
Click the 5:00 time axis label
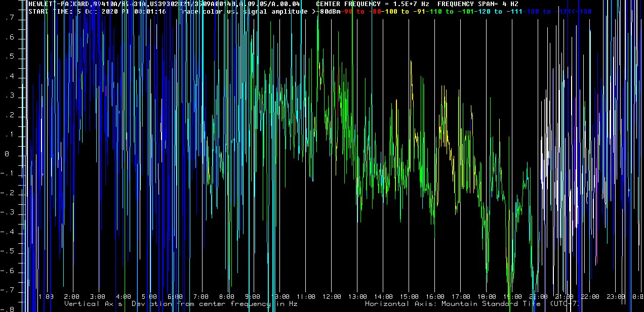(149, 297)
